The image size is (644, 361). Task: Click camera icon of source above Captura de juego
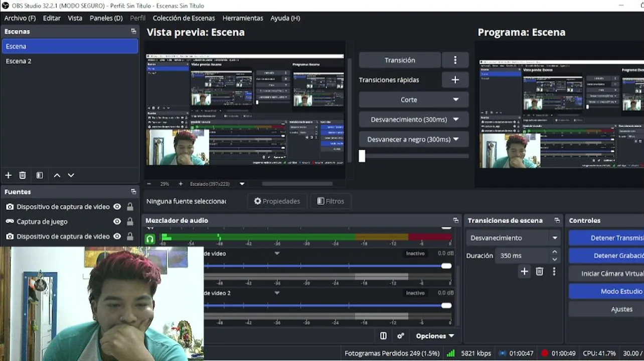pyautogui.click(x=10, y=207)
